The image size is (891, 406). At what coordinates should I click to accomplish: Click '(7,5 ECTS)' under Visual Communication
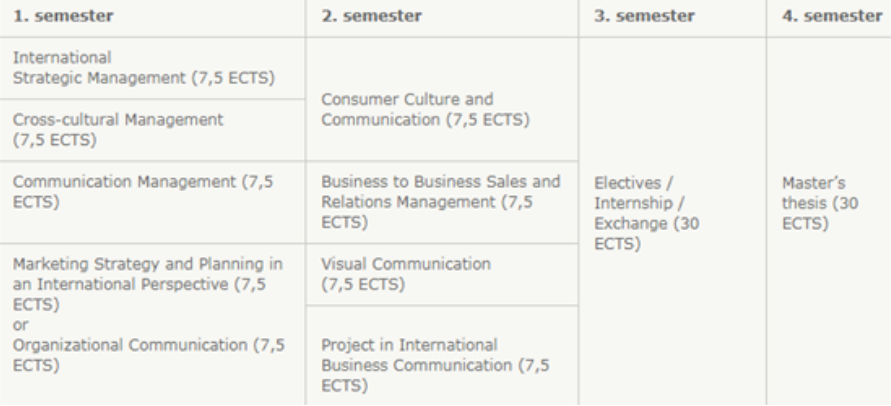coord(363,284)
